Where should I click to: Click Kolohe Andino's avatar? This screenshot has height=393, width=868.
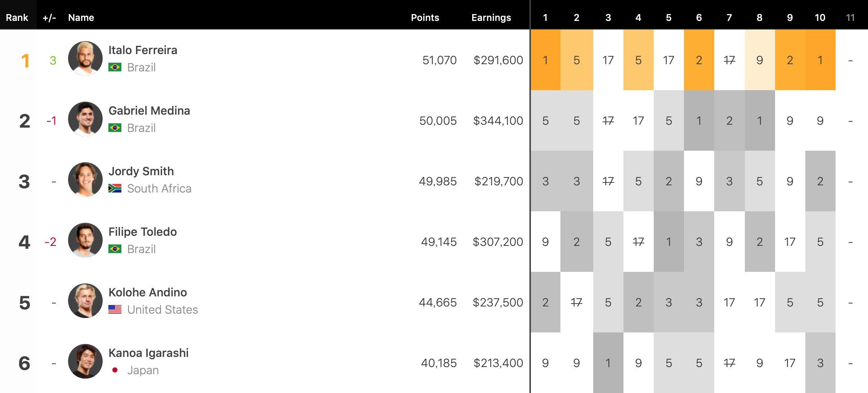85,301
